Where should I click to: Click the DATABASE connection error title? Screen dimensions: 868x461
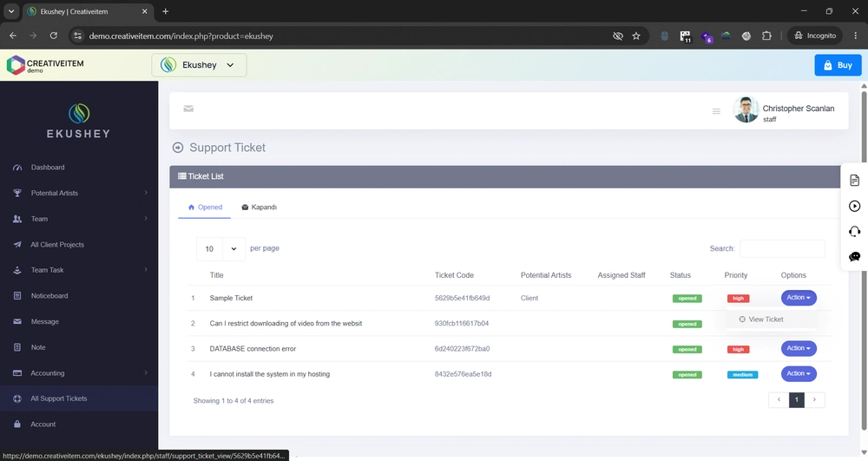(253, 349)
